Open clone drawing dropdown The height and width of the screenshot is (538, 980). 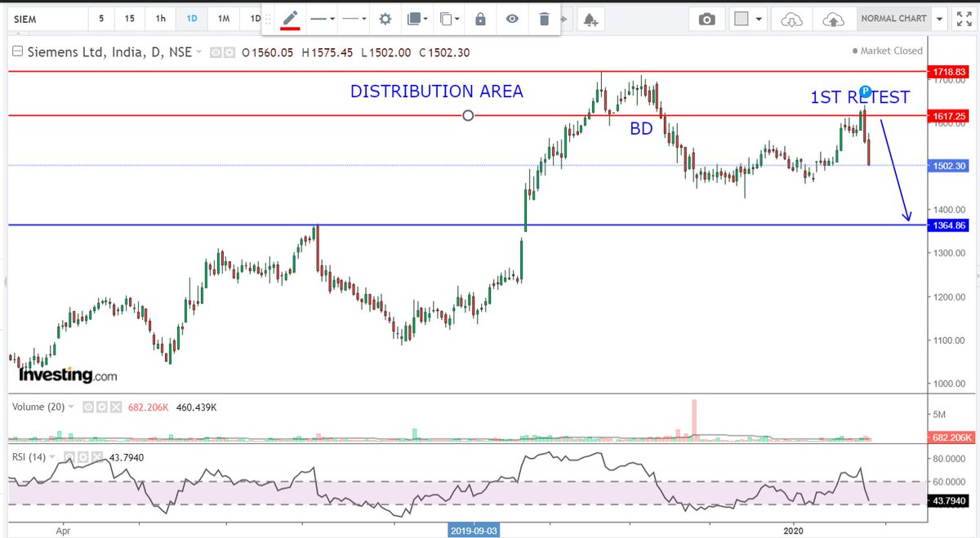(x=449, y=19)
